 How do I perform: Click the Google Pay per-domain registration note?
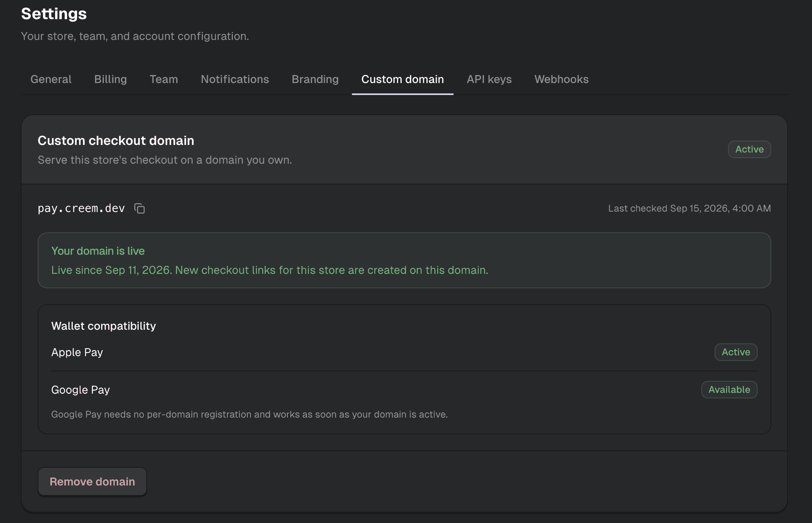tap(249, 414)
